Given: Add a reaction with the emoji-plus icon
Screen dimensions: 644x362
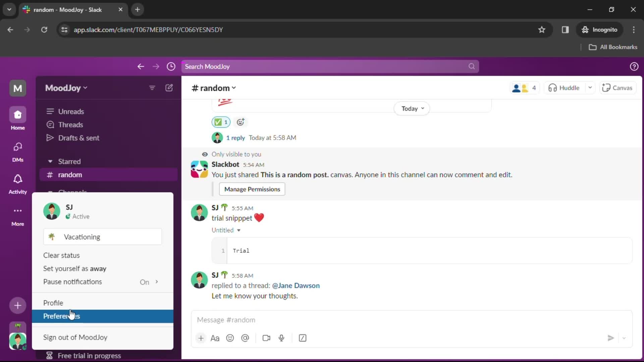Looking at the screenshot, I should 240,122.
